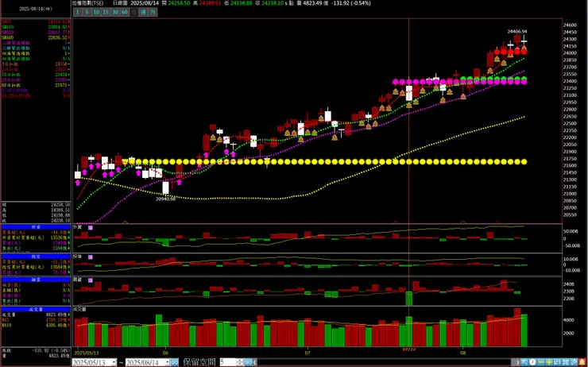Click the undo arrow icon in toolbar
The height and width of the screenshot is (367, 588).
(x=557, y=362)
